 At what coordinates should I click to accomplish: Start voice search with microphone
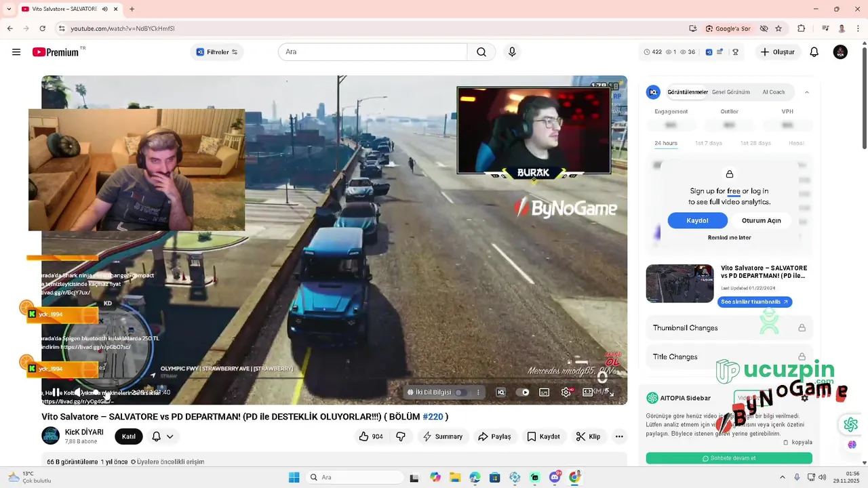tap(512, 52)
